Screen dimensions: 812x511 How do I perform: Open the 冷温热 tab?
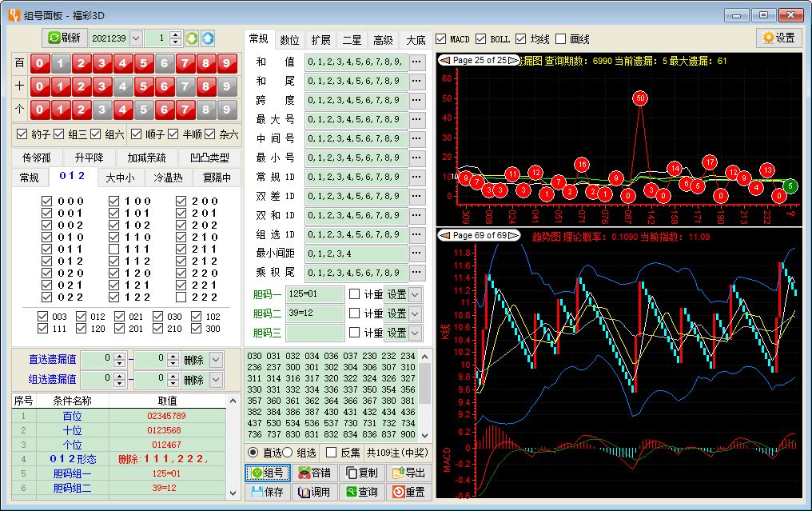tap(169, 178)
